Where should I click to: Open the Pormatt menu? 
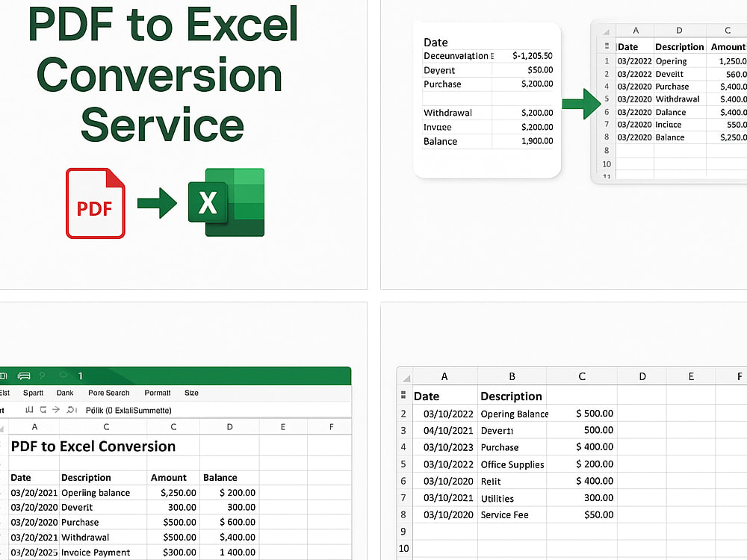[157, 393]
